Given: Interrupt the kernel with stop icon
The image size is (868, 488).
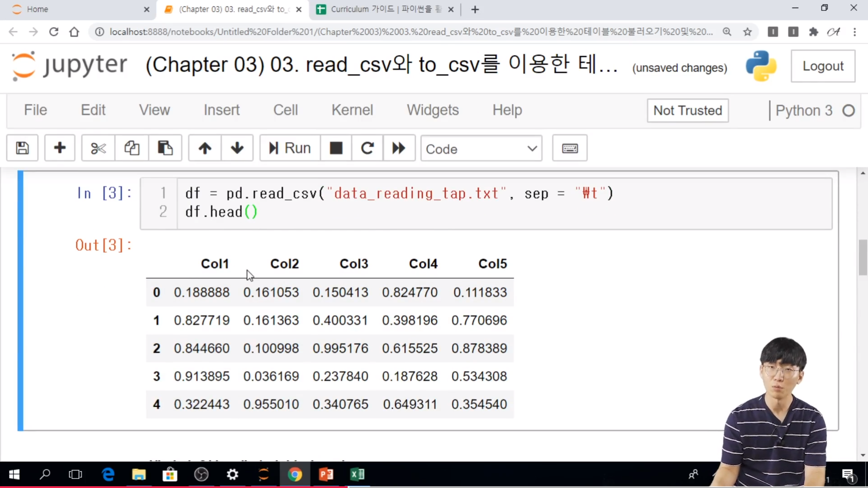Looking at the screenshot, I should [336, 148].
